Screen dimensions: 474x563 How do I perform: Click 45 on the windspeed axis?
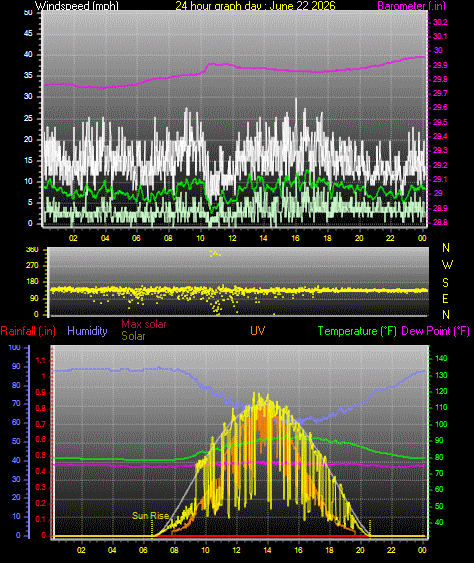(x=28, y=33)
